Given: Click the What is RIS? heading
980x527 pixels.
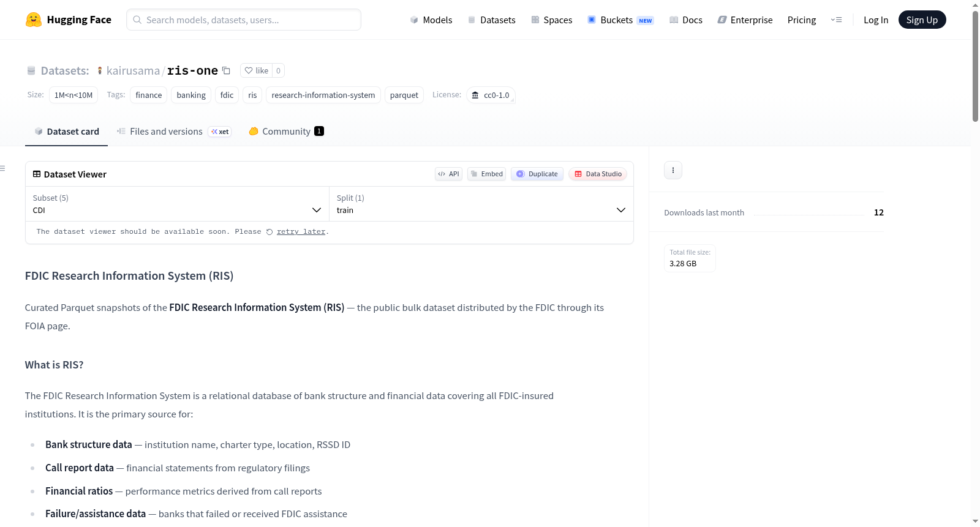Looking at the screenshot, I should coord(54,365).
